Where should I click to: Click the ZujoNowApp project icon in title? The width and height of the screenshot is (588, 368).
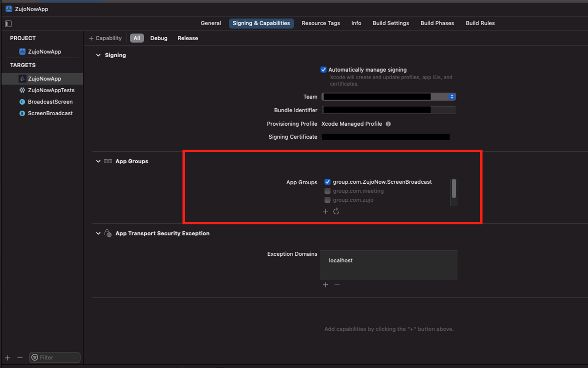point(8,9)
